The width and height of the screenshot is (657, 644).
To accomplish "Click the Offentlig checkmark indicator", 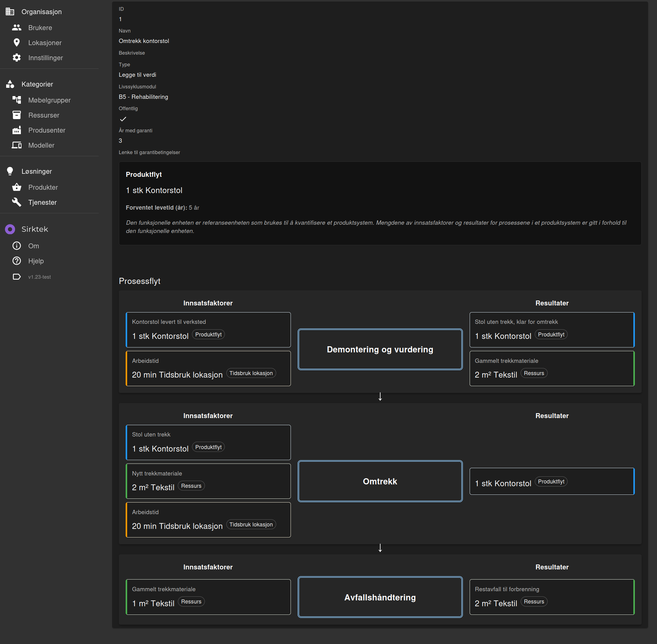I will 123,119.
